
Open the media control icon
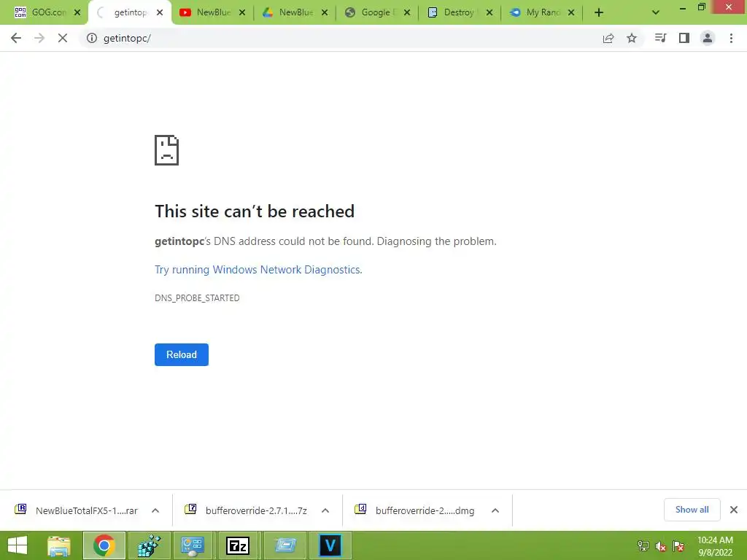pos(660,38)
